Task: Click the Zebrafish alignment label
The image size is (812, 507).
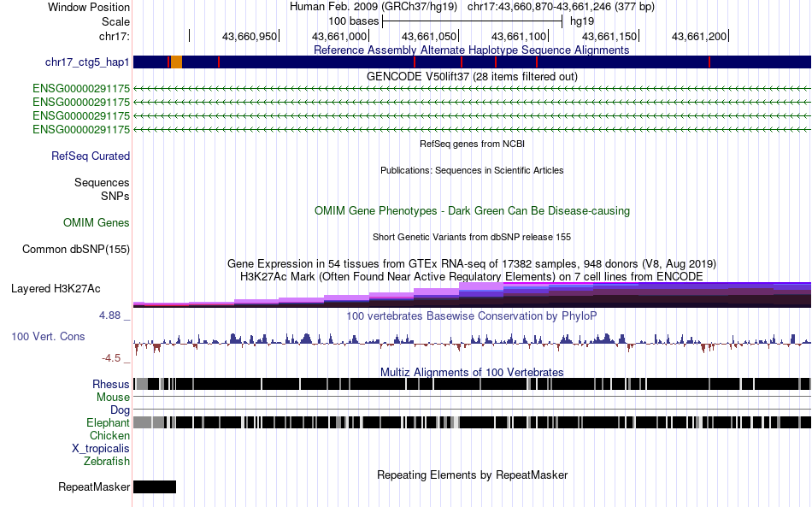Action: pos(107,461)
